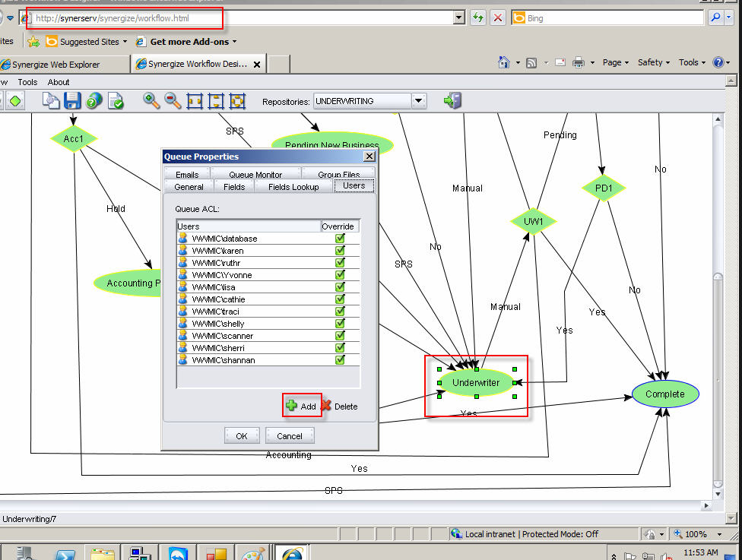The width and height of the screenshot is (742, 560).
Task: Click Delete to remove selected user
Action: coord(340,406)
